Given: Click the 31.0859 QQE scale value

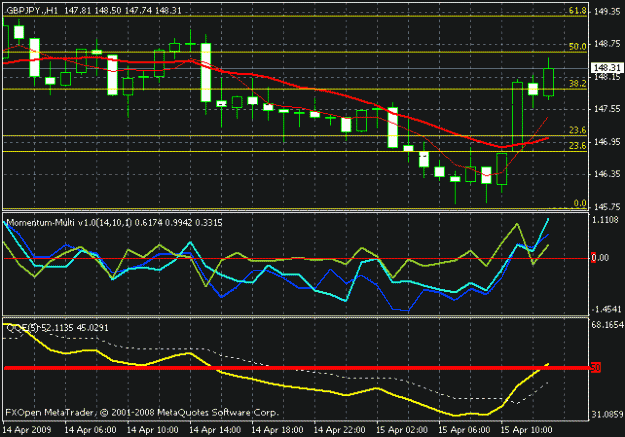Looking at the screenshot, I should pyautogui.click(x=607, y=415).
